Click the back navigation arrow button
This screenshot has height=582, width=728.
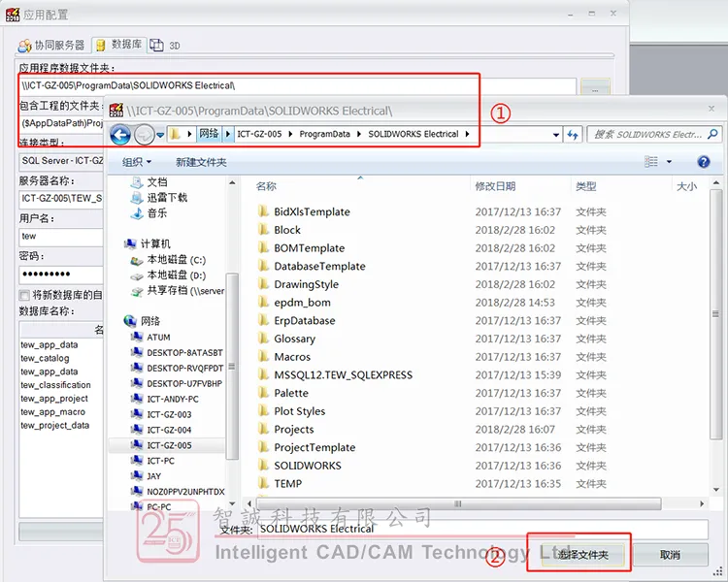point(120,135)
